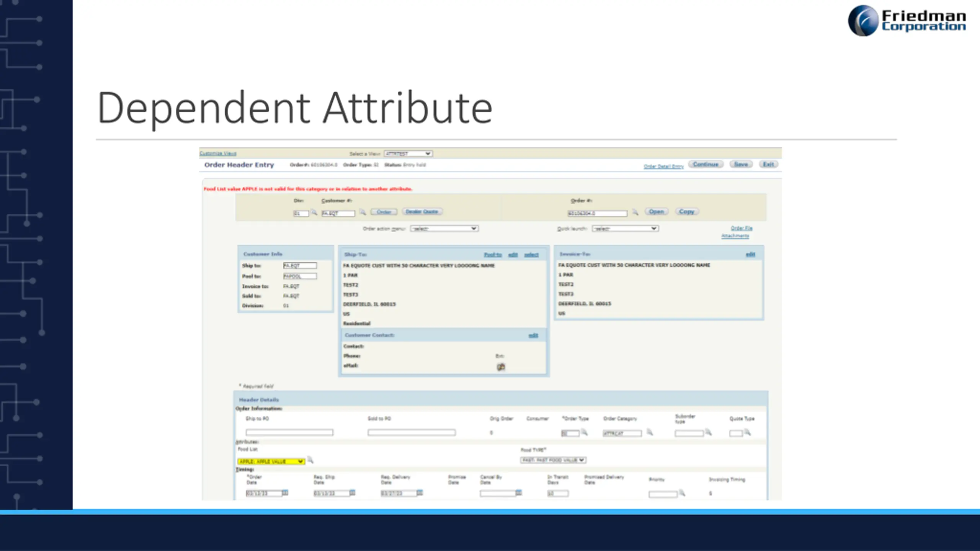Expand the Order action menu dropdown
The height and width of the screenshot is (551, 980).
(444, 228)
